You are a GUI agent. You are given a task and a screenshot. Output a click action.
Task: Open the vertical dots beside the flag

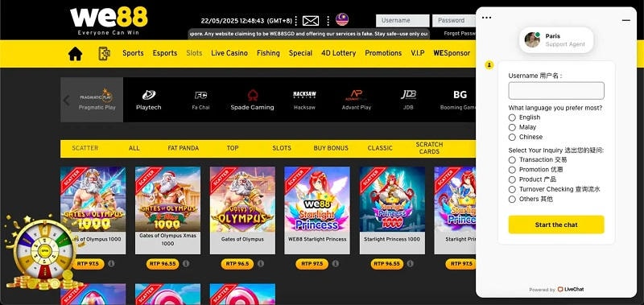(x=328, y=21)
